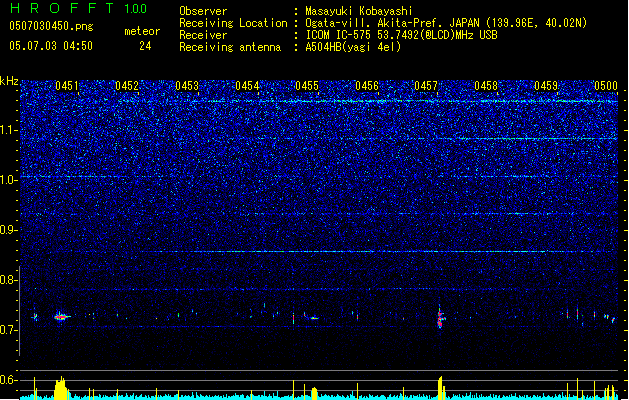Click the date stamp 05.07.03 04:50
Screen dimensions: 629x400
pyautogui.click(x=51, y=46)
